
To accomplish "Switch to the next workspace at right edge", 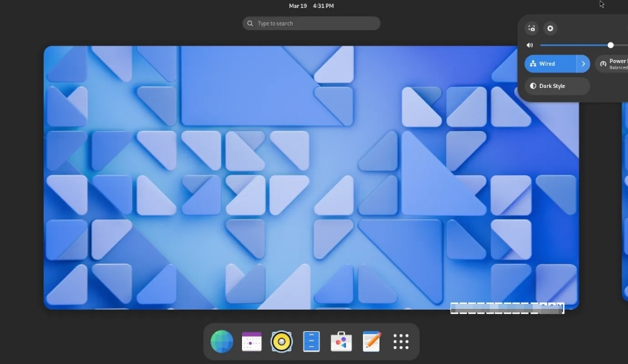I will pos(625,200).
